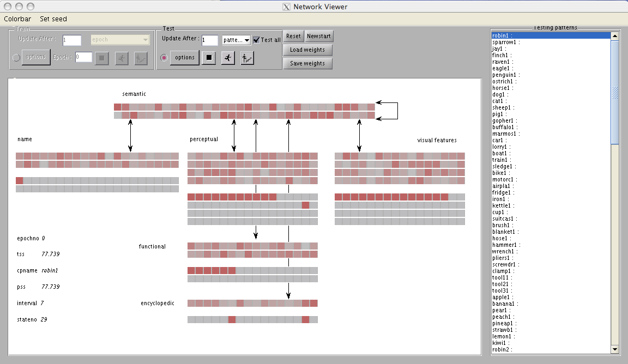Click scroll down arrow in Testing patterns

pyautogui.click(x=615, y=349)
